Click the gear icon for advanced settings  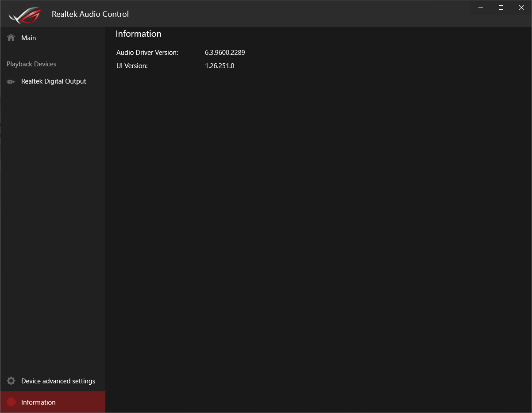11,381
